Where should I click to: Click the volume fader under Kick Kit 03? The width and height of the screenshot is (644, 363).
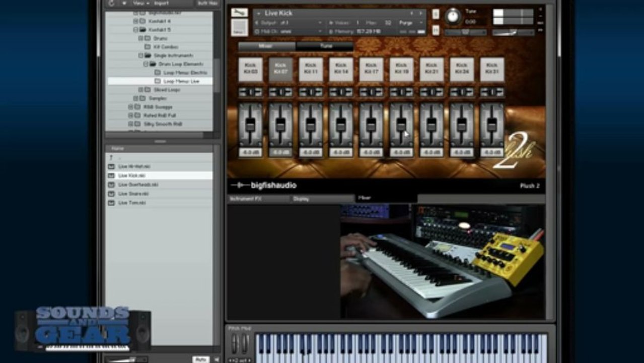tap(250, 125)
